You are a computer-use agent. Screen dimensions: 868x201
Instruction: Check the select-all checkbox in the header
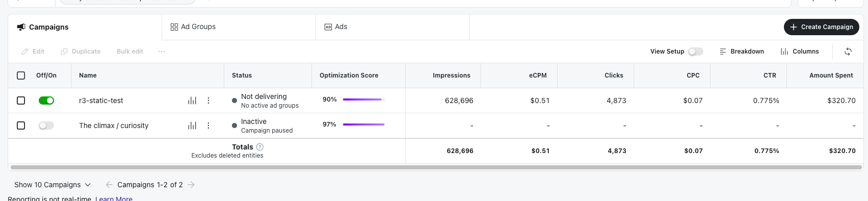21,76
